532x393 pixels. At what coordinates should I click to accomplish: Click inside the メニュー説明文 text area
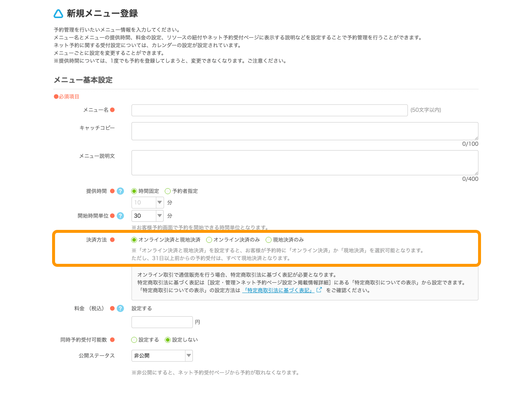[304, 162]
